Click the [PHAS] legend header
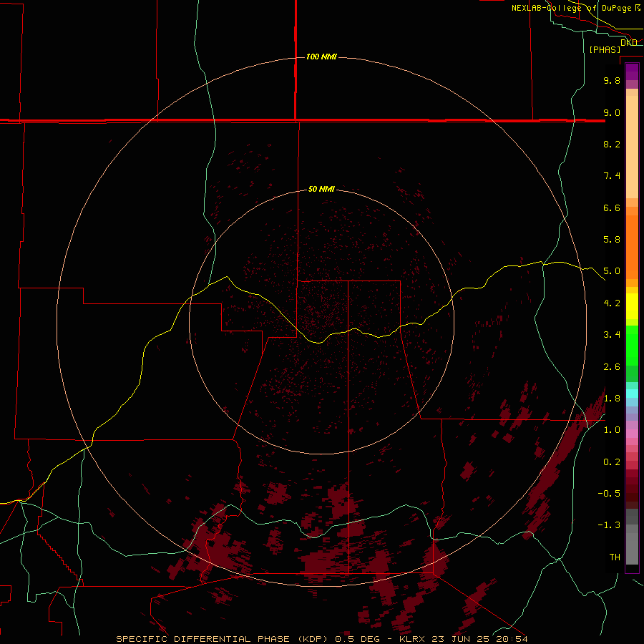The image size is (644, 644). 605,49
